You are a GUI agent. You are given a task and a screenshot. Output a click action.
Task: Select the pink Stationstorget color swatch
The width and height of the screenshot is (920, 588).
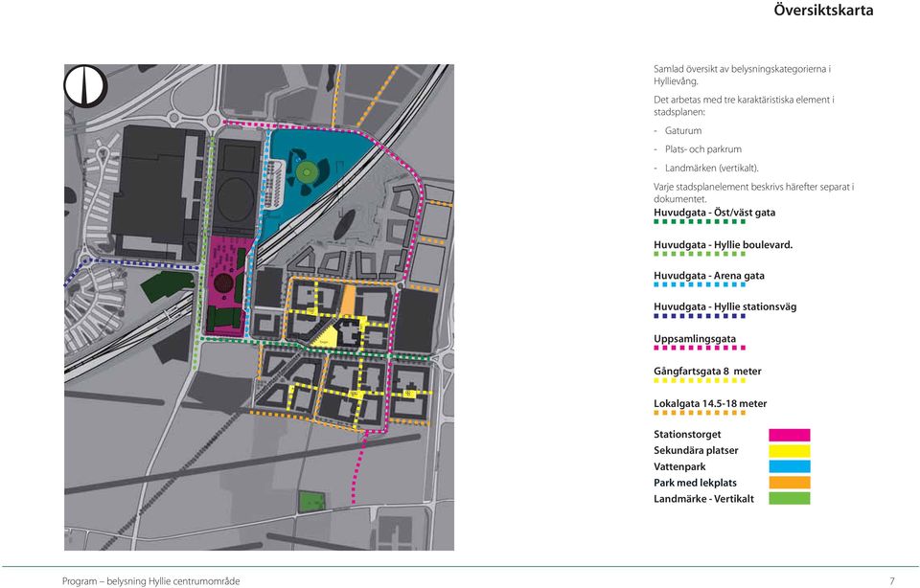tap(789, 435)
